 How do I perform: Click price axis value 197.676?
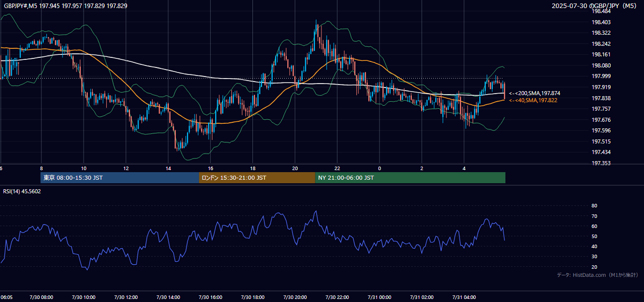click(x=601, y=120)
